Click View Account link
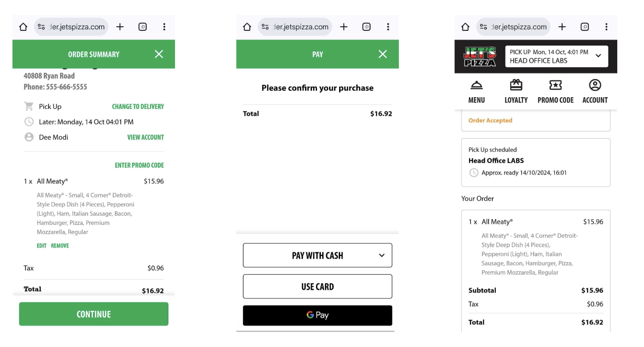The height and width of the screenshot is (347, 644). (145, 137)
